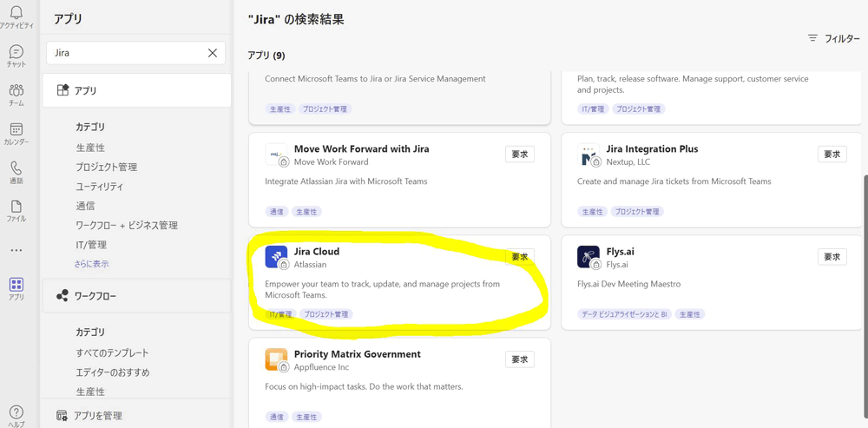Image resolution: width=868 pixels, height=428 pixels.
Task: Click the データ ビジュアライゼーションと BI tag
Action: pos(625,314)
